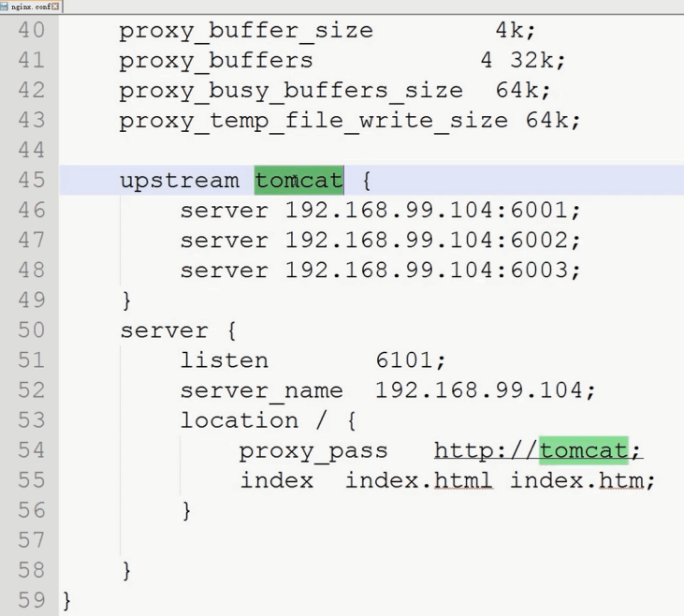Click server address 192.168.99.104:6002

coord(427,241)
